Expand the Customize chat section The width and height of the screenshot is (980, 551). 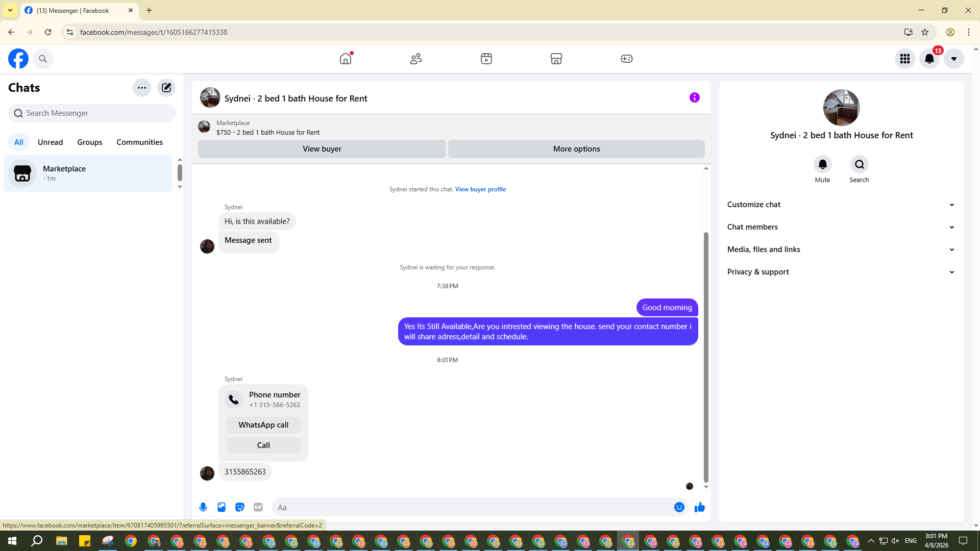click(841, 205)
